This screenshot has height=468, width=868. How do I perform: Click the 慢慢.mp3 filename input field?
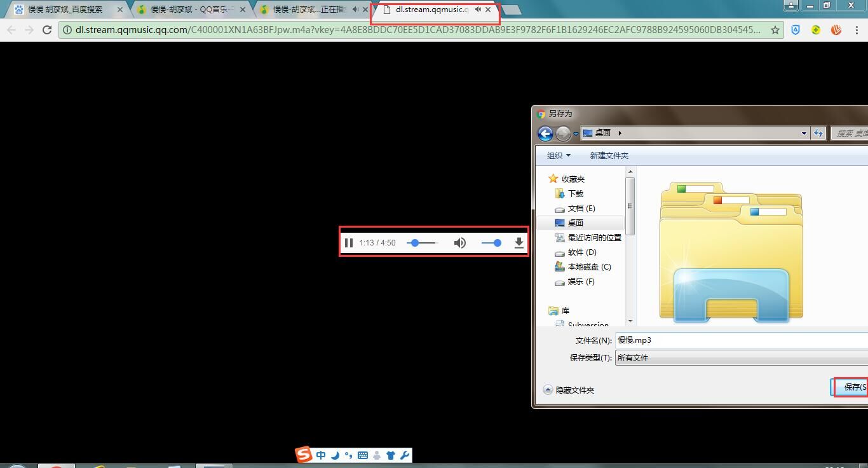[674, 340]
